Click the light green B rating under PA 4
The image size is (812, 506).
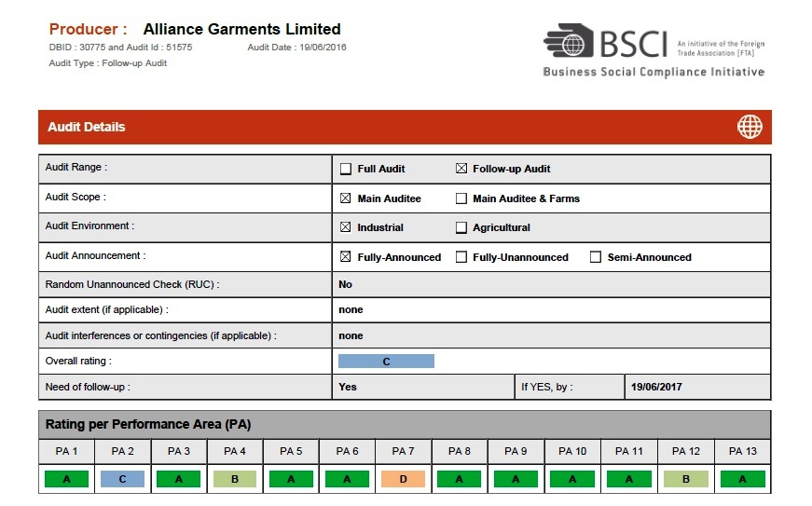click(235, 479)
